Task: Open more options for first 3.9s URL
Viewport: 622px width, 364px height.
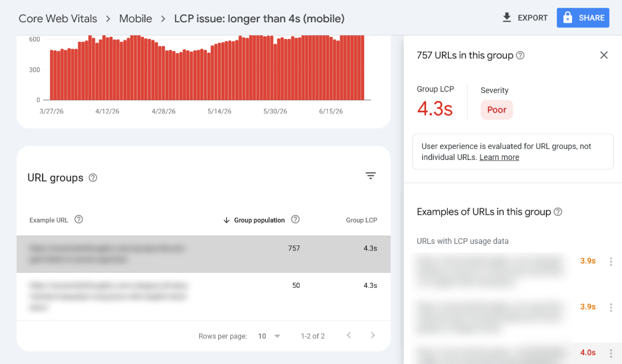Action: (612, 261)
